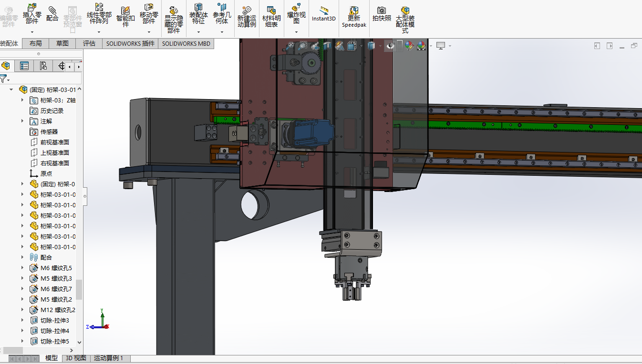Open the 智能扣件 Smart Fasteners tool
Viewport: 642px width, 364px height.
pos(125,17)
